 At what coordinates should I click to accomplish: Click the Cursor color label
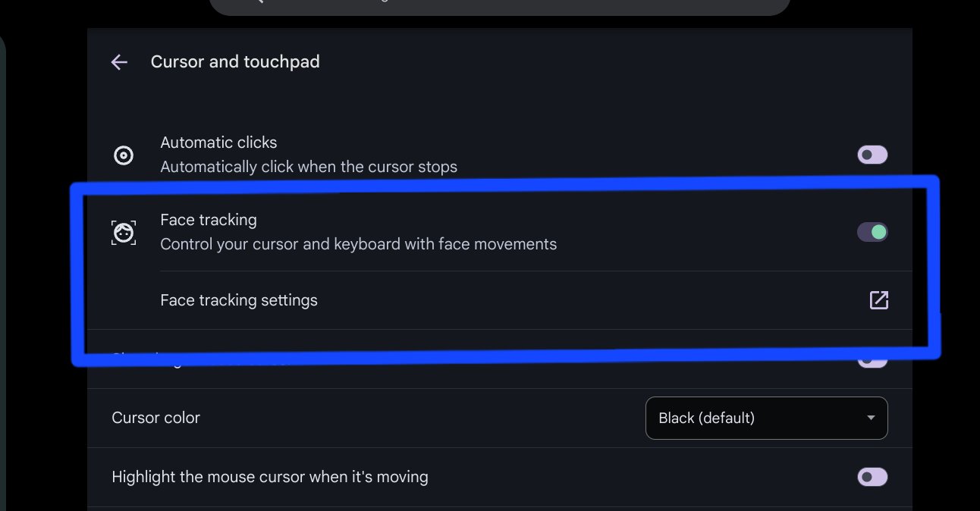pyautogui.click(x=155, y=418)
